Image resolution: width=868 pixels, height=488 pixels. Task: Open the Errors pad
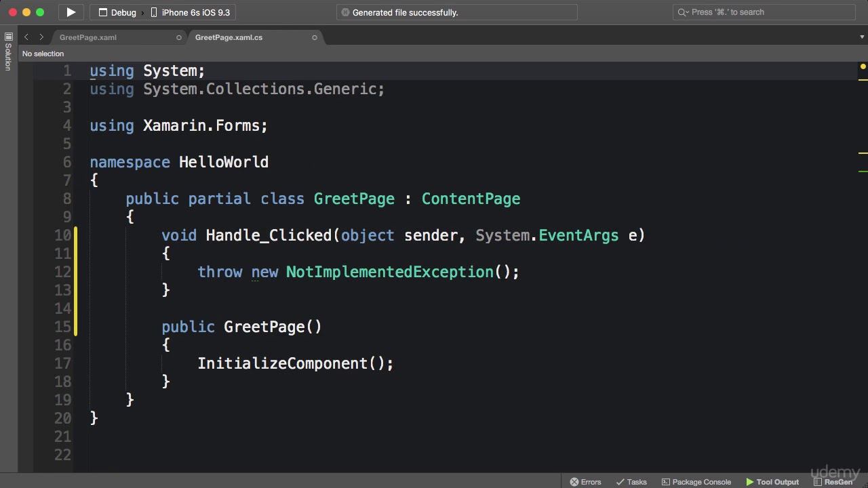(x=585, y=482)
